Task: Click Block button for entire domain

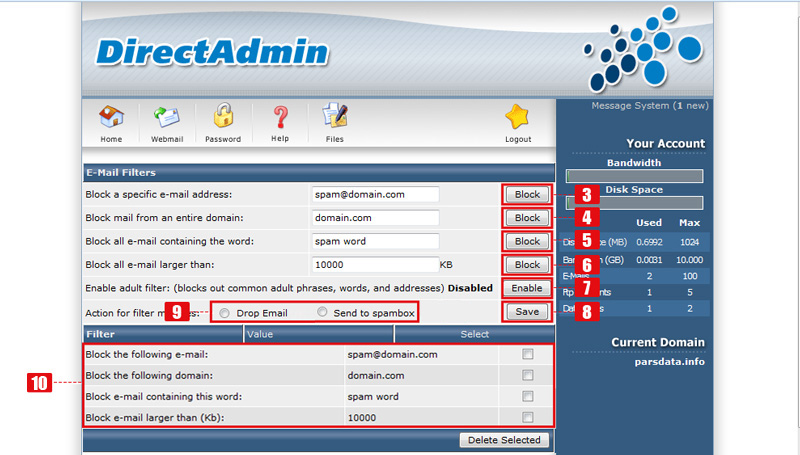Action: pyautogui.click(x=527, y=218)
